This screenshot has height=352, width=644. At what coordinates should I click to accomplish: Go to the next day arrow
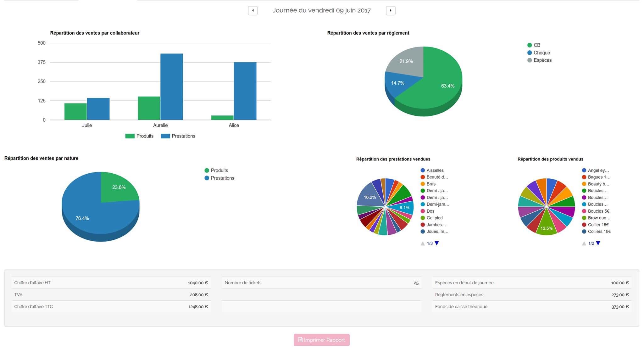click(x=390, y=10)
